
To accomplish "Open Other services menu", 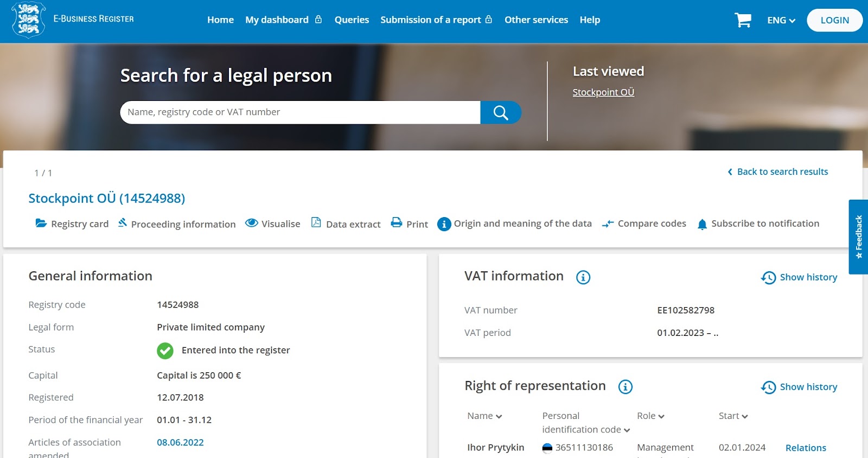I will 536,20.
